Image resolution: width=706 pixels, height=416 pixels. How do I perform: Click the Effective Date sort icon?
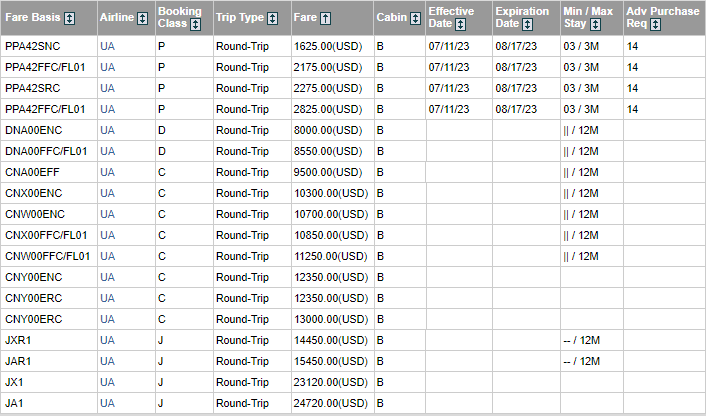pyautogui.click(x=463, y=24)
